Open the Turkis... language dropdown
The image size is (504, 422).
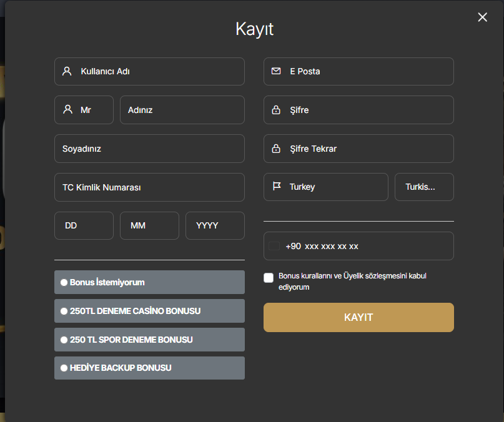point(424,187)
